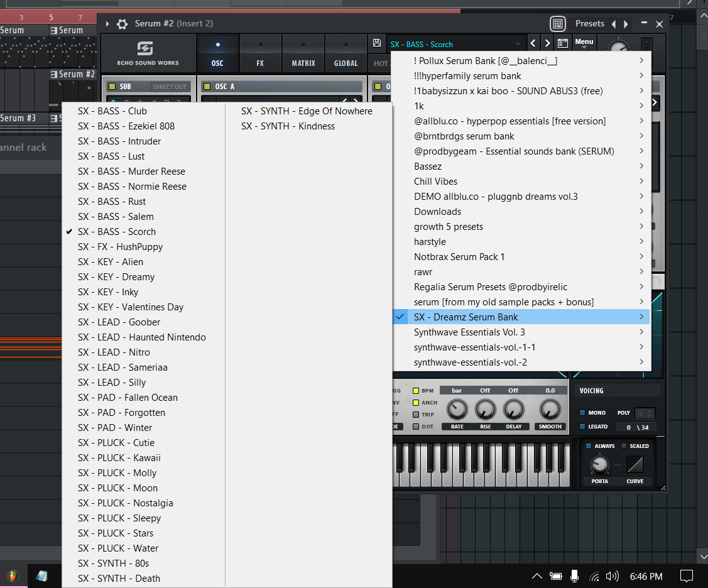Expand Synthwave Essentials Vol. 3 folder
The image size is (708, 588).
[x=521, y=332]
